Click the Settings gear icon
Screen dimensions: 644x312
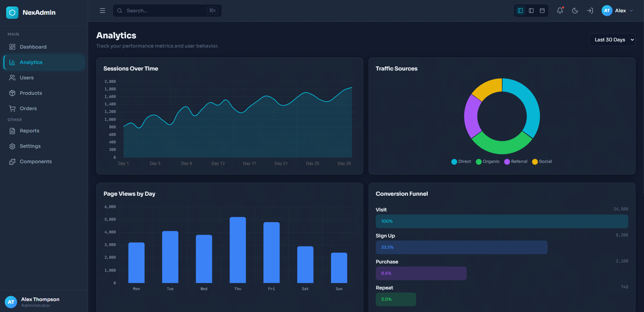[12, 146]
